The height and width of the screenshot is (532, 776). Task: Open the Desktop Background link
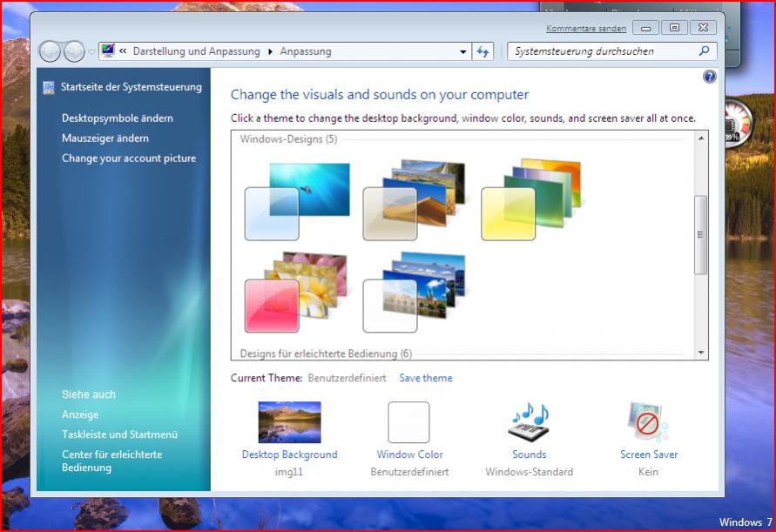click(x=289, y=455)
